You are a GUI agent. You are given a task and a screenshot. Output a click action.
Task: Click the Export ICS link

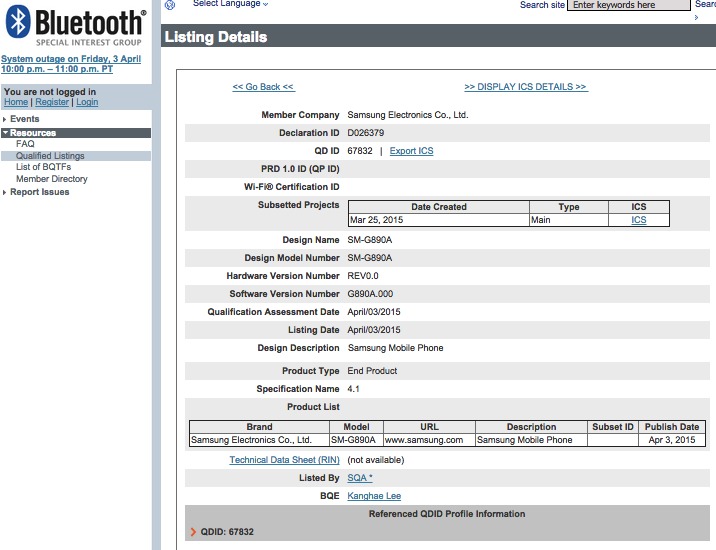coord(411,151)
